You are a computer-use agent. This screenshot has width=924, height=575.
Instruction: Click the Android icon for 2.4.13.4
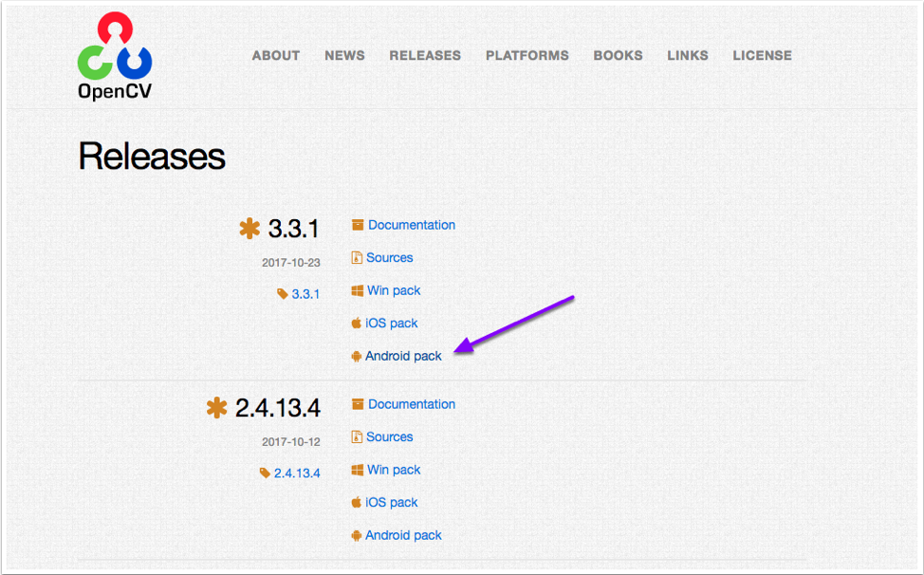pos(356,535)
